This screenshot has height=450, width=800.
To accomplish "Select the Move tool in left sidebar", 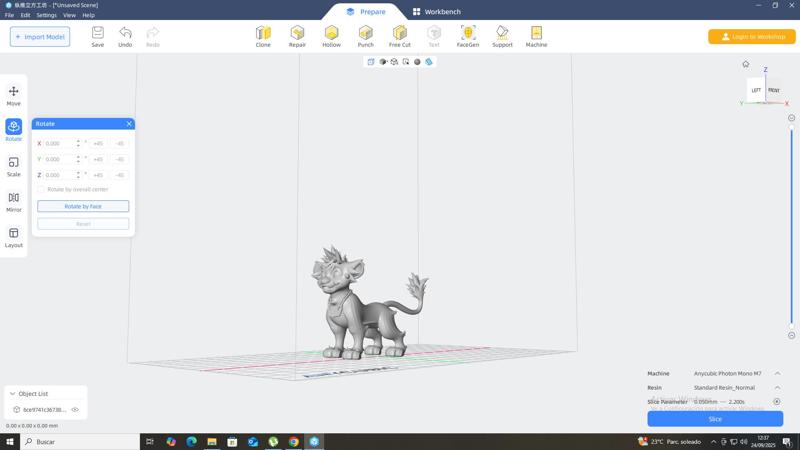I will [x=14, y=95].
